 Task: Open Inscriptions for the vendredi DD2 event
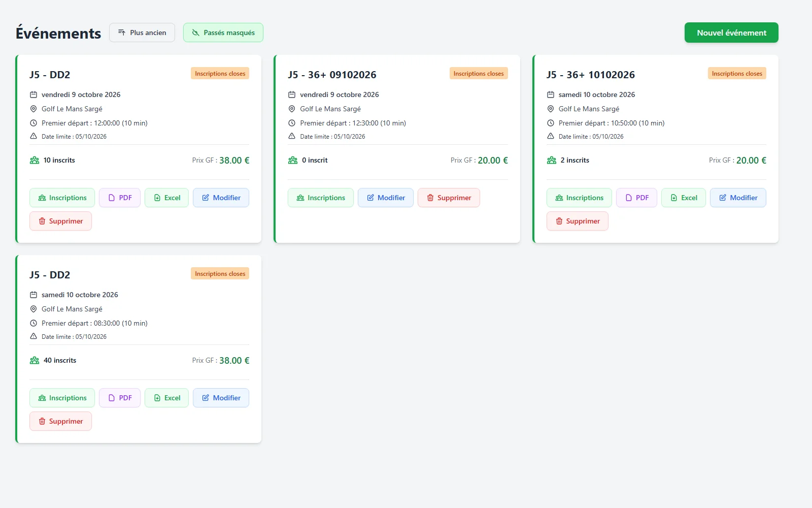click(62, 198)
